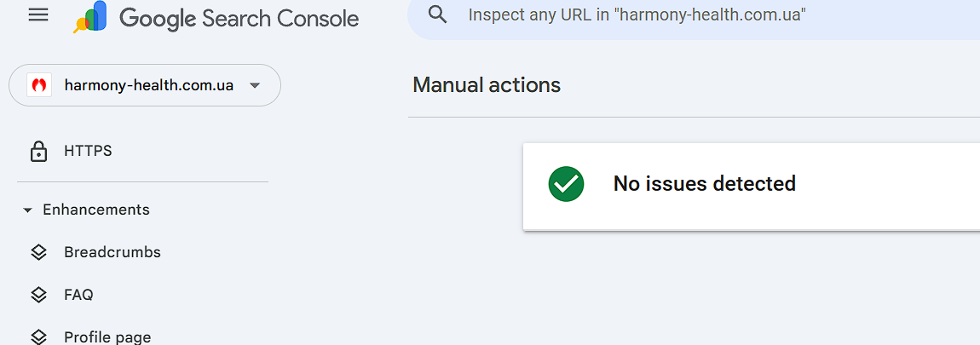The width and height of the screenshot is (980, 345).
Task: Open the main hamburger menu
Action: [x=38, y=14]
